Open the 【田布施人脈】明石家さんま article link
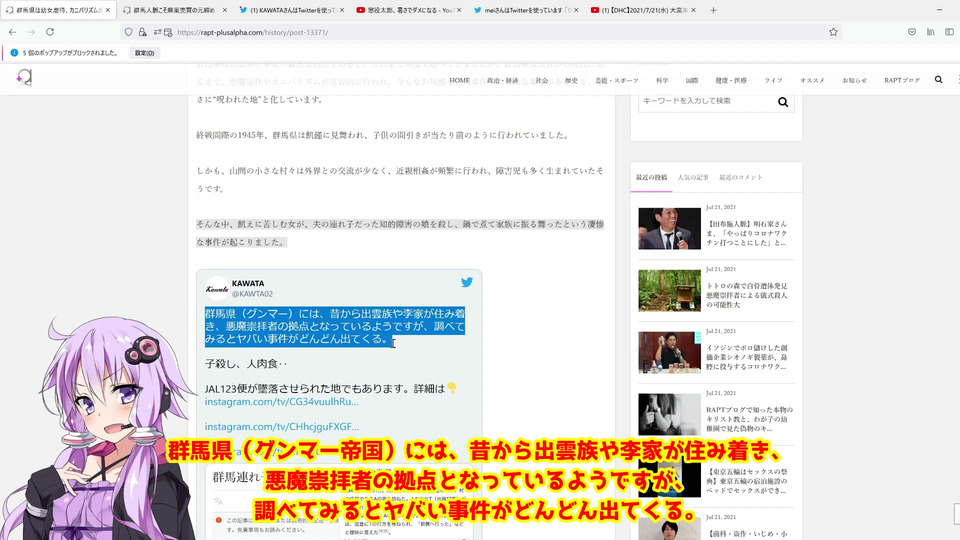The image size is (960, 540). 747,233
